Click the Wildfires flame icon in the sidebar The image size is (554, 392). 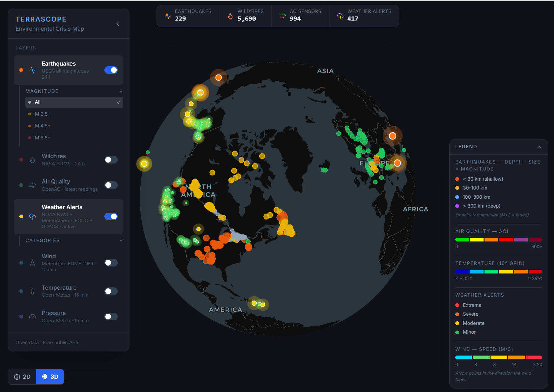[32, 160]
